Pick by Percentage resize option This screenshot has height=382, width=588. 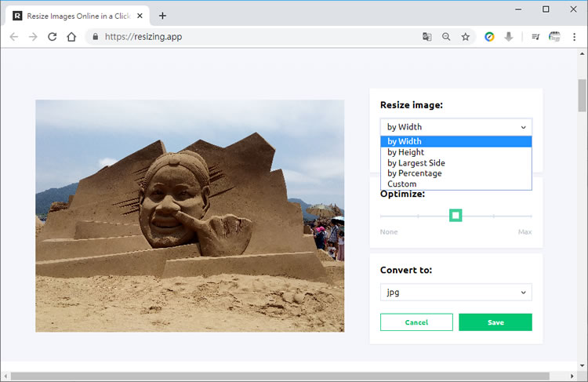(x=414, y=173)
